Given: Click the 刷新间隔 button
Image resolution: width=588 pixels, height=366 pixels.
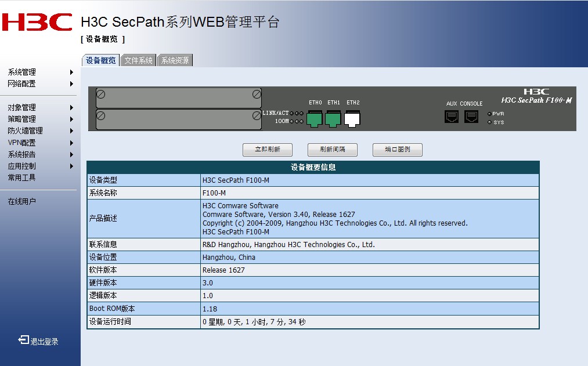Looking at the screenshot, I should [332, 150].
